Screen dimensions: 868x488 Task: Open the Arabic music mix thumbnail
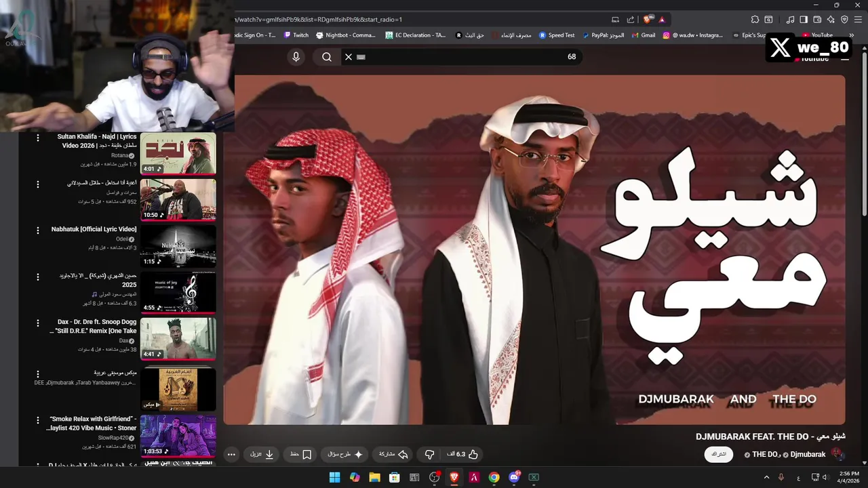point(178,389)
